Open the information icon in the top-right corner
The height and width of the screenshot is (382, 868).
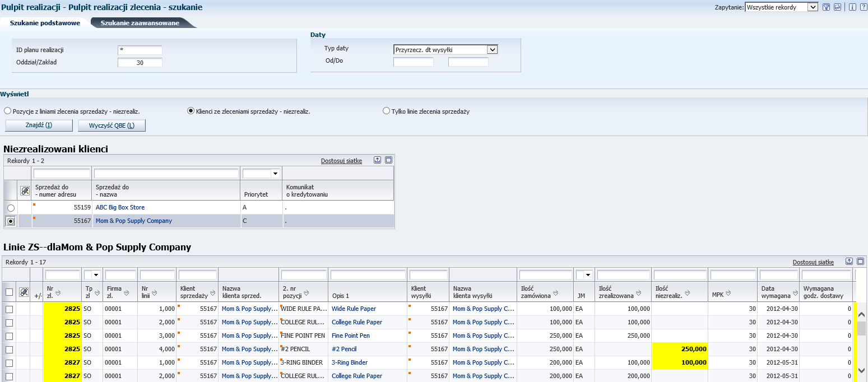[853, 7]
